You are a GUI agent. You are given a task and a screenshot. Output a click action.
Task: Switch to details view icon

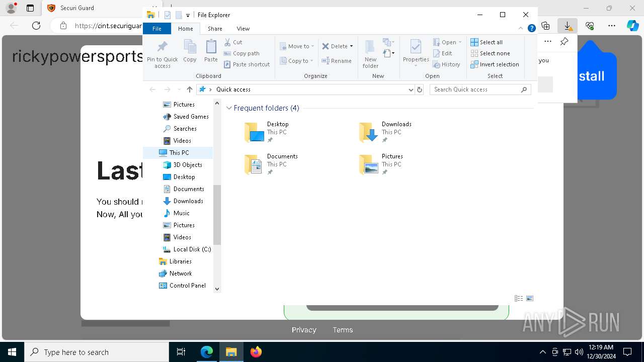tap(519, 298)
